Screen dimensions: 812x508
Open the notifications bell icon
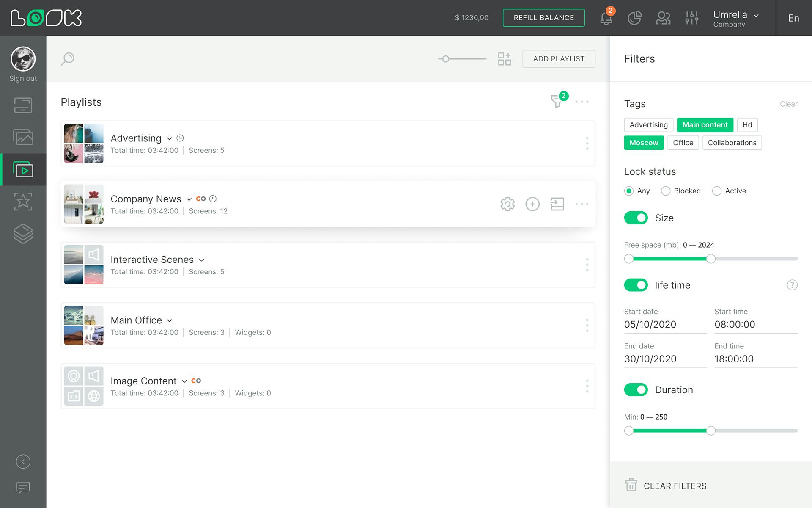click(x=606, y=18)
